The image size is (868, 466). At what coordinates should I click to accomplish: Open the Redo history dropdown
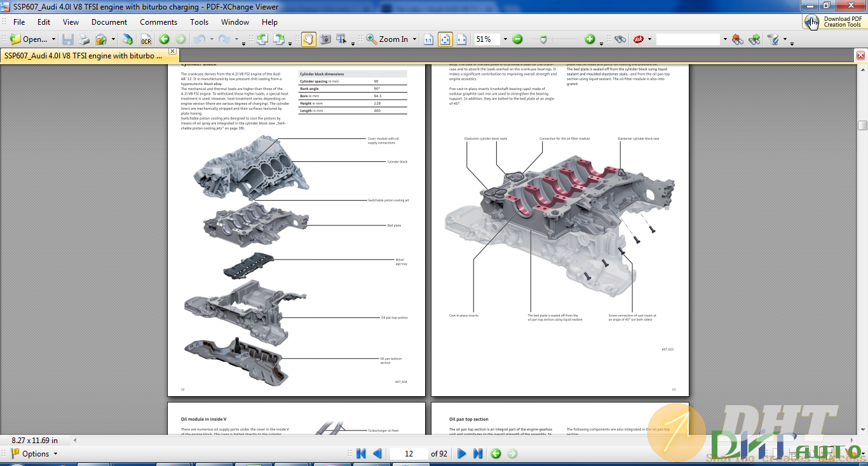click(x=236, y=41)
